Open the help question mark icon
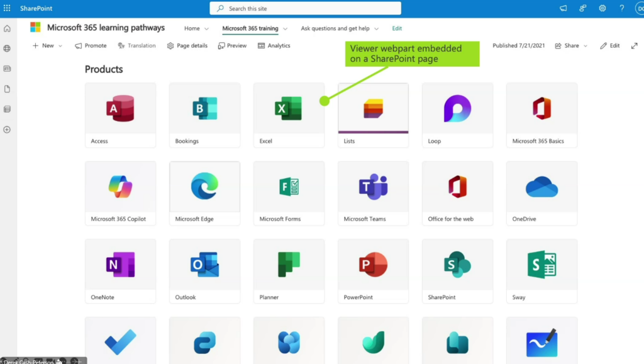Image resolution: width=644 pixels, height=364 pixels. point(621,8)
